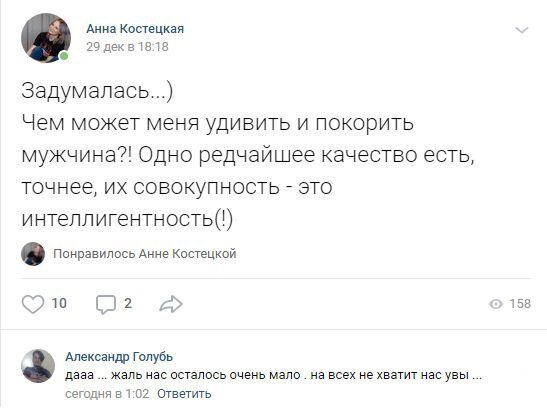
Task: Click the small avatar beside Понравилось
Action: point(33,254)
